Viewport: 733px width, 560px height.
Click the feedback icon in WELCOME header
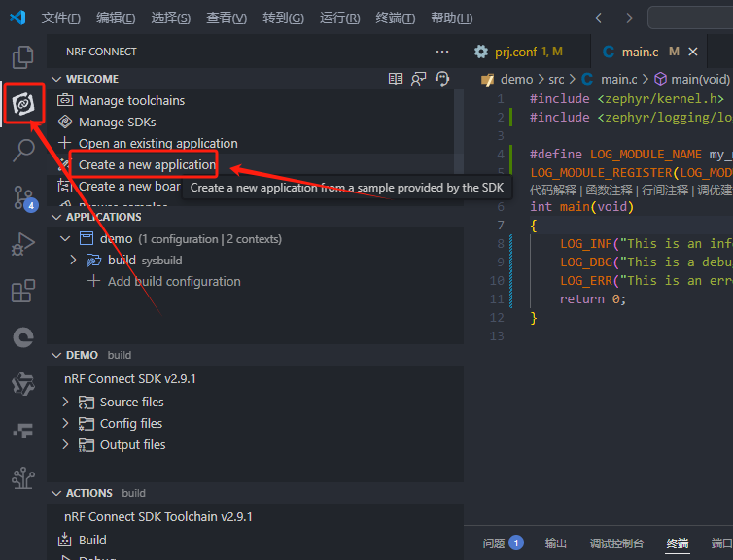[418, 79]
